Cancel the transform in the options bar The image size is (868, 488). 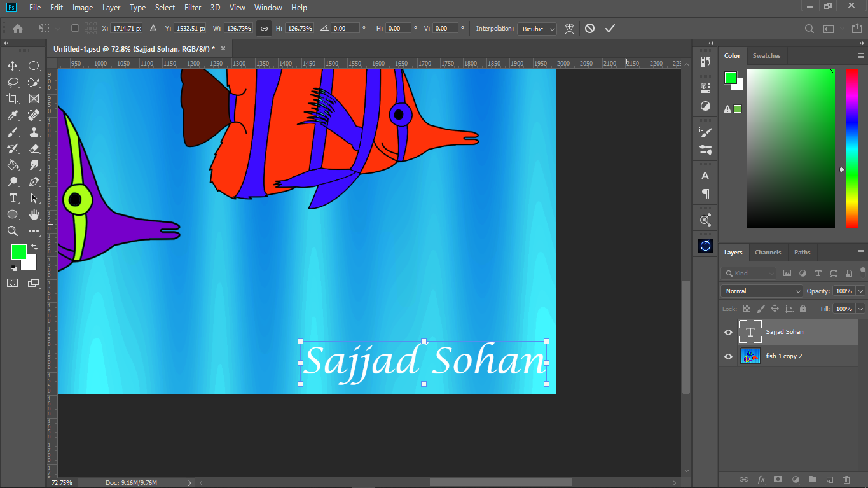point(589,28)
